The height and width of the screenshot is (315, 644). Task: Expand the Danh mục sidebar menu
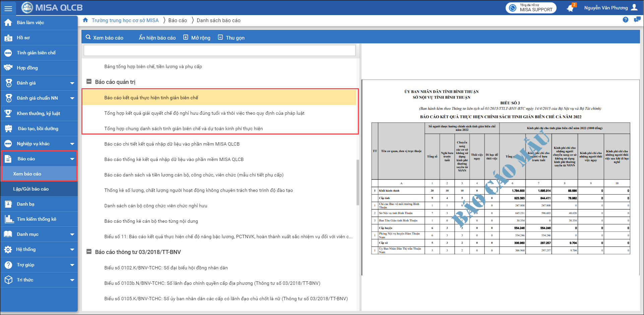click(72, 234)
